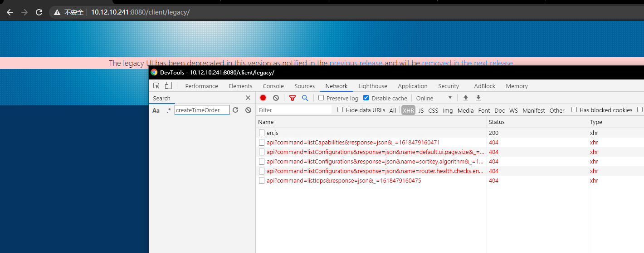Click the Search panel label
The width and height of the screenshot is (644, 253).
pyautogui.click(x=161, y=98)
